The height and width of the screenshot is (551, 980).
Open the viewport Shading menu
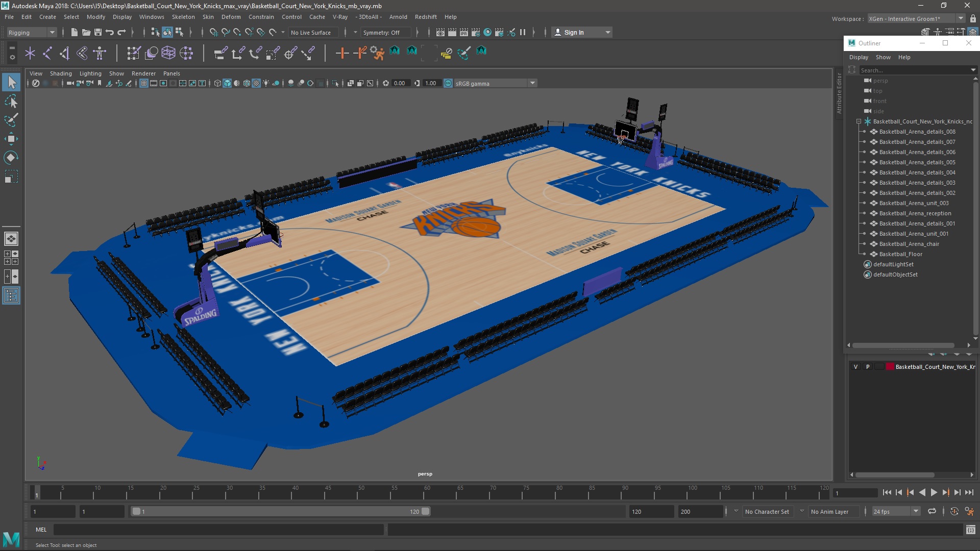[x=61, y=73]
